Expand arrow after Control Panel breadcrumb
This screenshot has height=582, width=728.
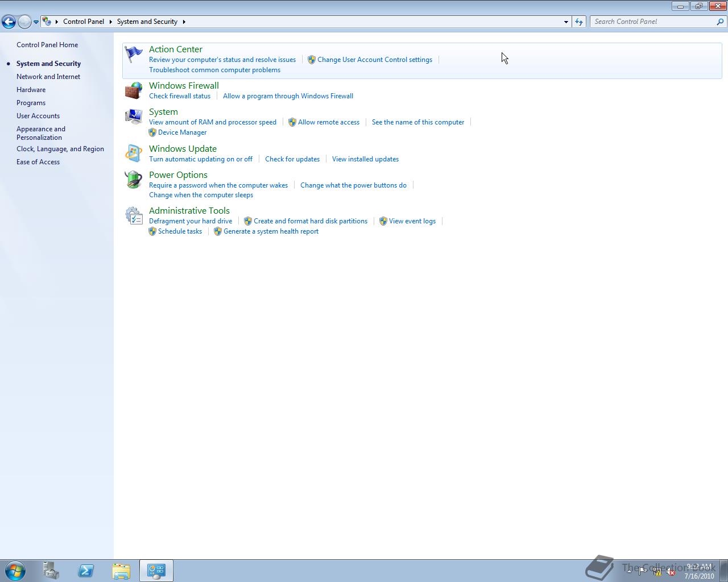pos(110,22)
